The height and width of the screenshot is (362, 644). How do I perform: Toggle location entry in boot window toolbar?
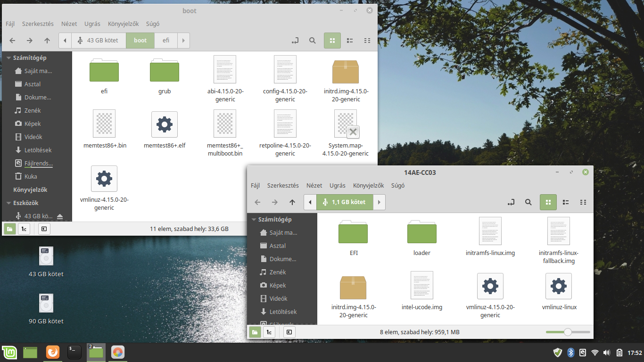tap(295, 41)
